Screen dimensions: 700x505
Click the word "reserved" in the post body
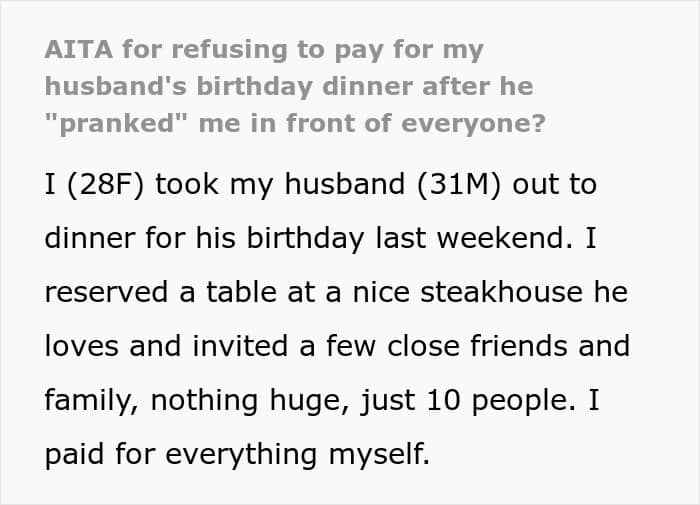click(106, 292)
